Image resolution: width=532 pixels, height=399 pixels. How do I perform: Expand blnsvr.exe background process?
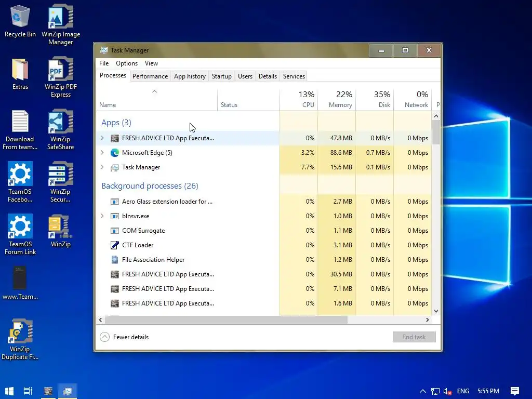102,216
